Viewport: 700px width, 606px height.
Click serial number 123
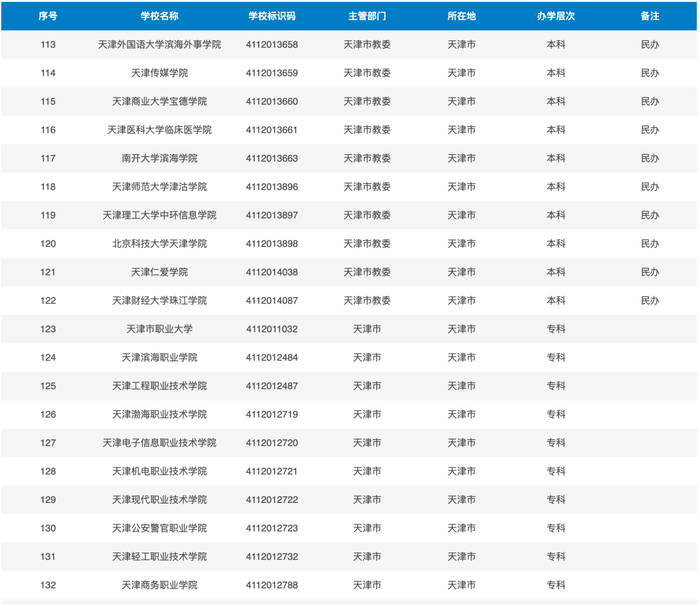pyautogui.click(x=48, y=330)
